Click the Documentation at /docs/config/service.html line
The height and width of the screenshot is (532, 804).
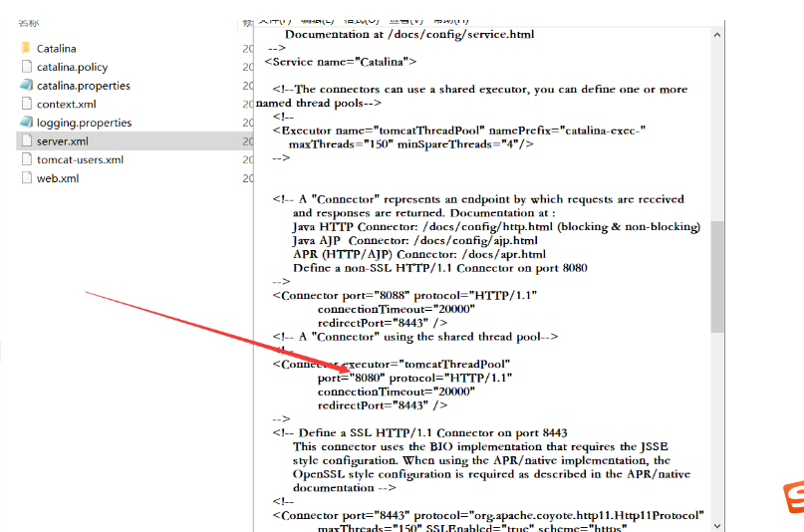pyautogui.click(x=409, y=34)
